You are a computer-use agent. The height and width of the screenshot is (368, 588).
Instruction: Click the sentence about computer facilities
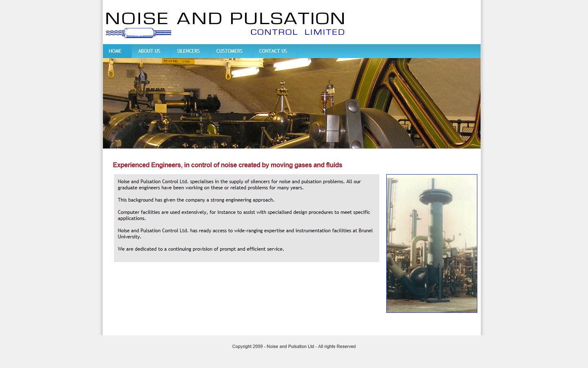tap(244, 215)
